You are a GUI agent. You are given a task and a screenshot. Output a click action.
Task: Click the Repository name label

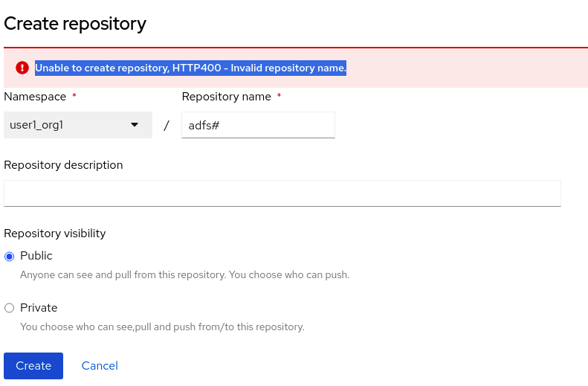pos(226,97)
